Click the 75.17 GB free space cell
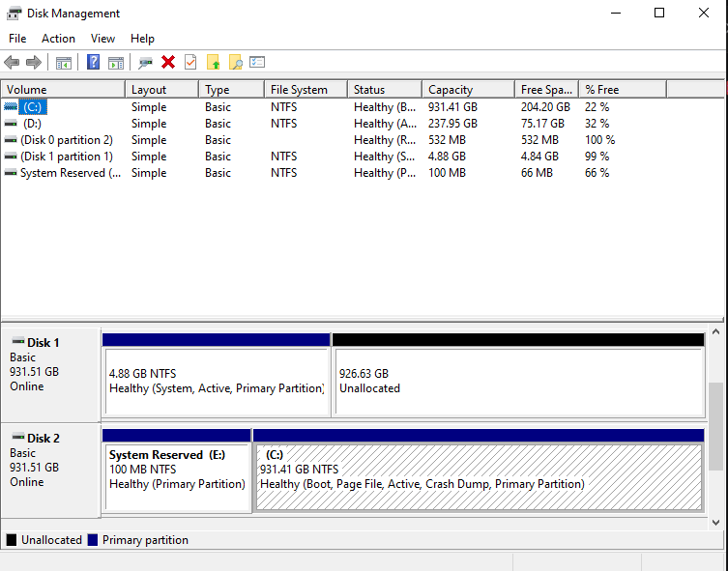The image size is (728, 571). click(542, 124)
